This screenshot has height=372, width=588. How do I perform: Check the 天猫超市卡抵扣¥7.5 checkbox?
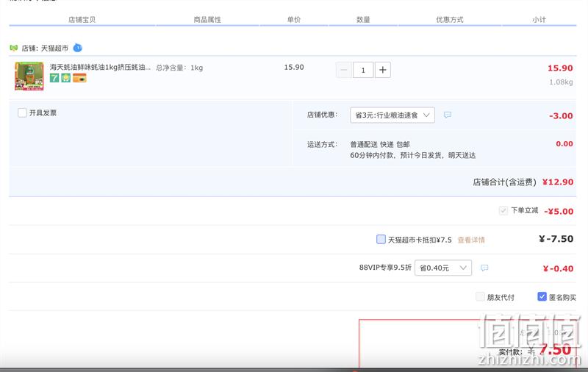pos(381,239)
